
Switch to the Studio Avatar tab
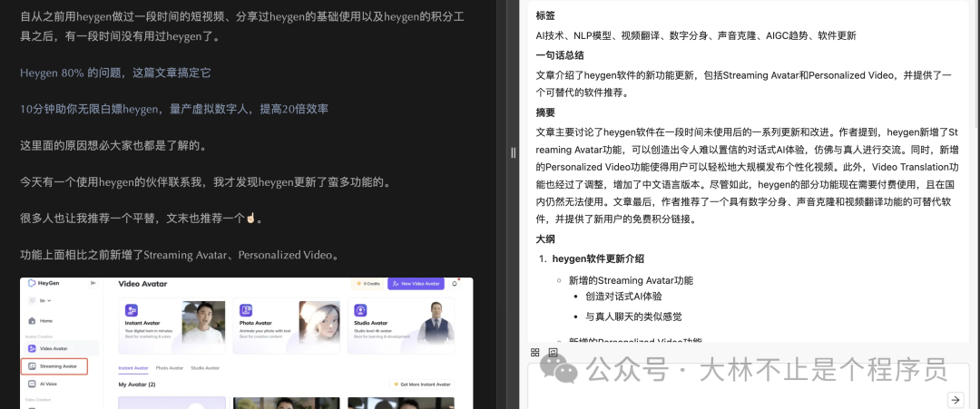[205, 368]
